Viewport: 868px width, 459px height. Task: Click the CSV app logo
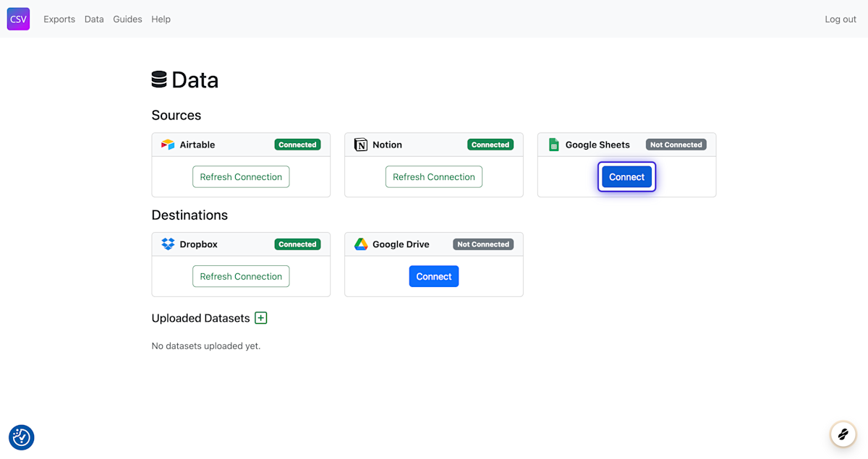[x=17, y=19]
